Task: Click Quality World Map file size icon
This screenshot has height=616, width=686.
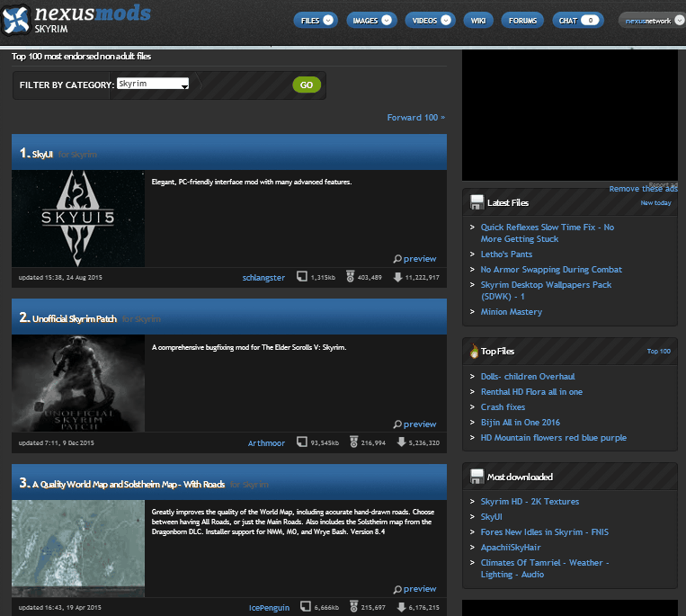Action: [306, 606]
